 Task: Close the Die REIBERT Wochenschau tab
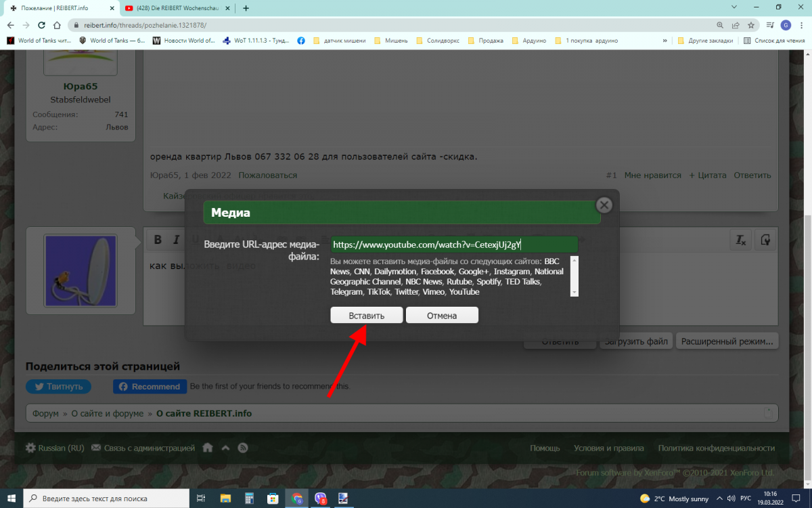[229, 8]
